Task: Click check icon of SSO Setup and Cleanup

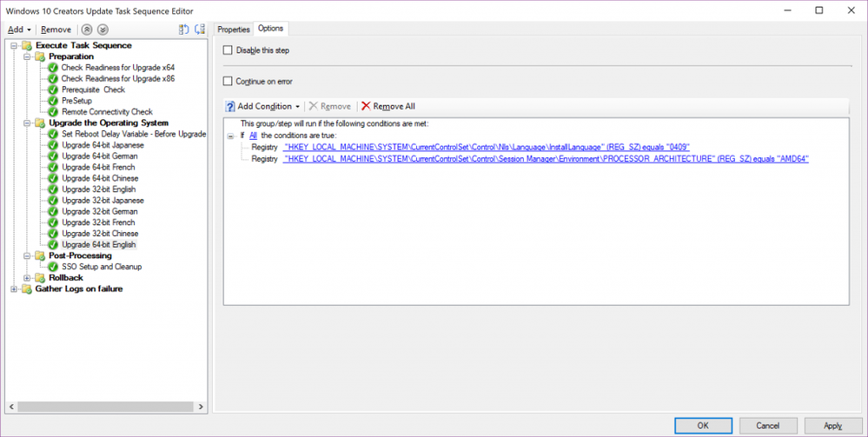Action: click(53, 267)
